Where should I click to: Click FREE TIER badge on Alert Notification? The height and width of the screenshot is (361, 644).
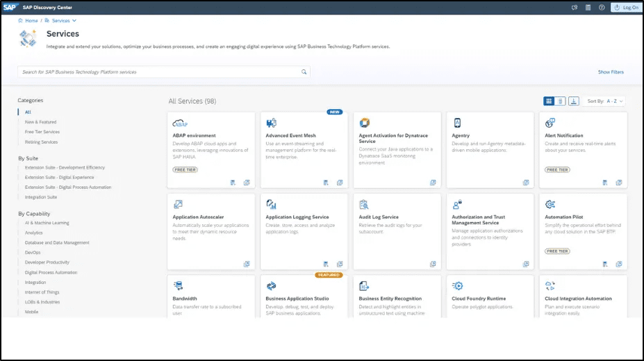557,169
